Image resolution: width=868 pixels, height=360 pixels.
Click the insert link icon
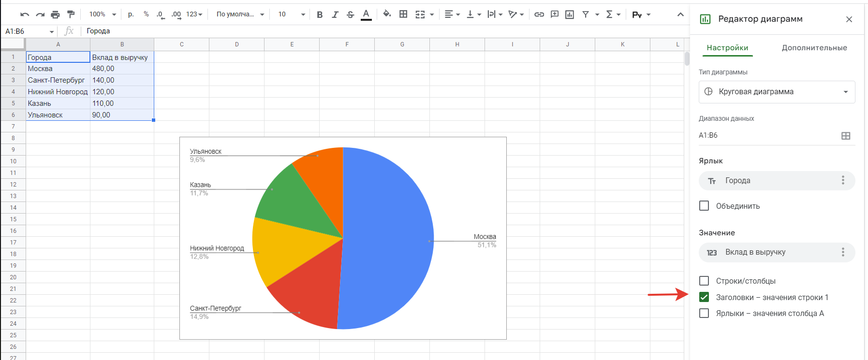tap(539, 14)
